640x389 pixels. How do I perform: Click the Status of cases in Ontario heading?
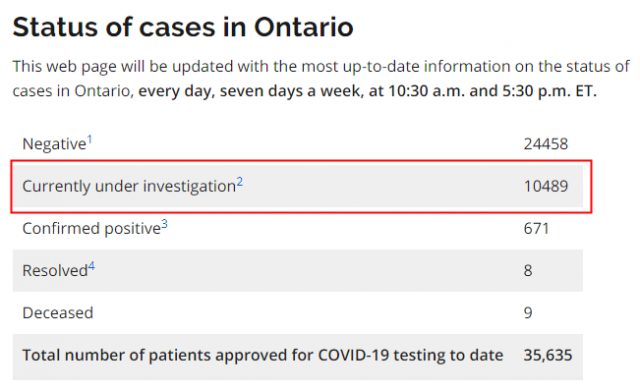pyautogui.click(x=183, y=27)
